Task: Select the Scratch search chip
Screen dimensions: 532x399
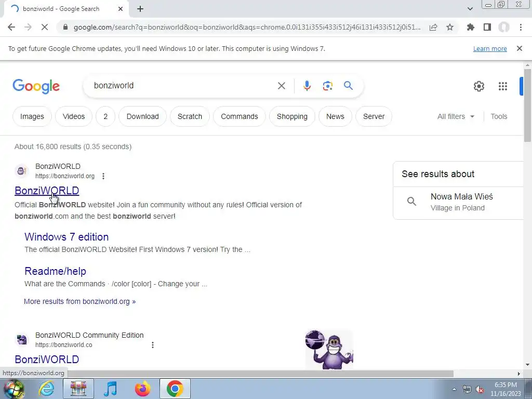Action: (190, 116)
